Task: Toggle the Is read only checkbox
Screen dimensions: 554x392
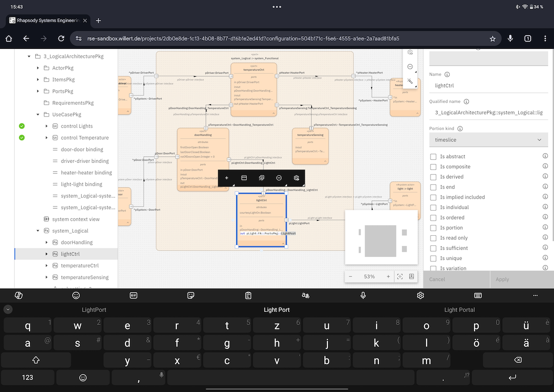Action: coord(433,238)
